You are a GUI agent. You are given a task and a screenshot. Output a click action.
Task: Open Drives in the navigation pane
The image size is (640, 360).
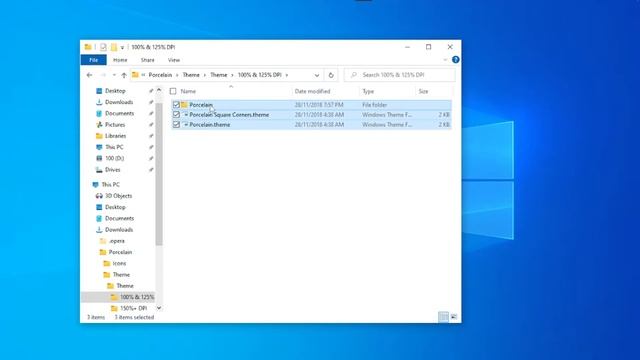point(113,169)
